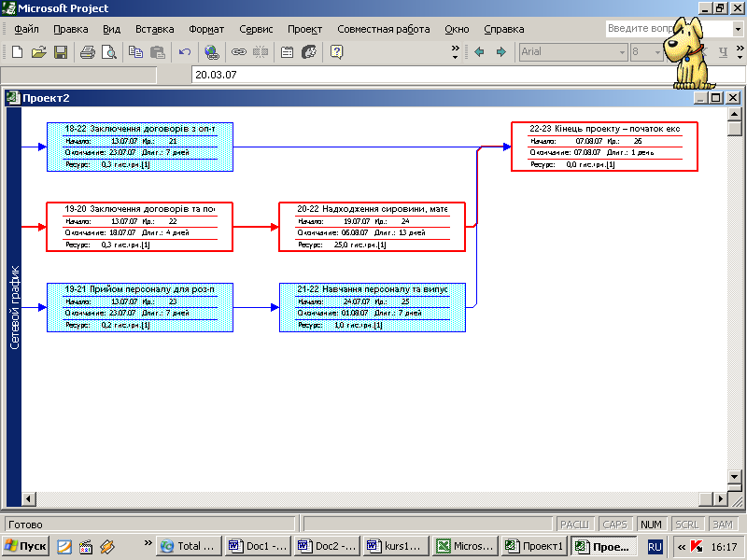Viewport: 747px width, 560px height.
Task: Open the Проект menu
Action: (304, 29)
